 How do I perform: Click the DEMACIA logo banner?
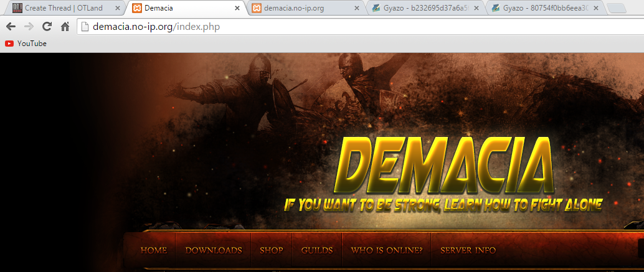(x=445, y=164)
